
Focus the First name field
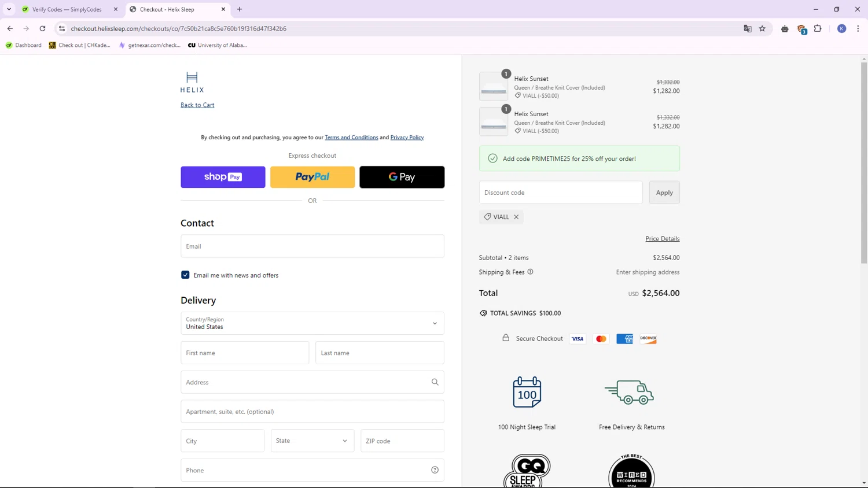[245, 353]
